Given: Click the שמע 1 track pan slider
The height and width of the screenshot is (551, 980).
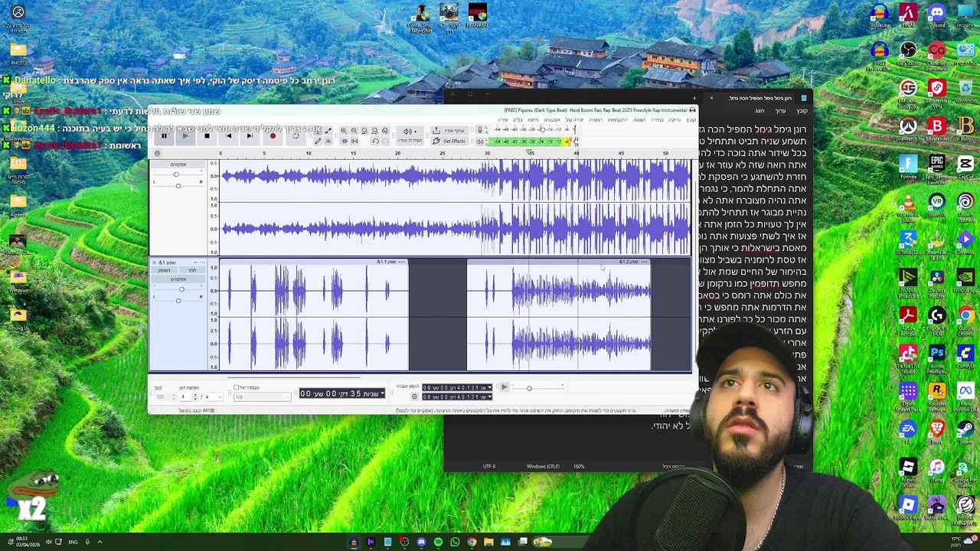Looking at the screenshot, I should click(x=178, y=301).
